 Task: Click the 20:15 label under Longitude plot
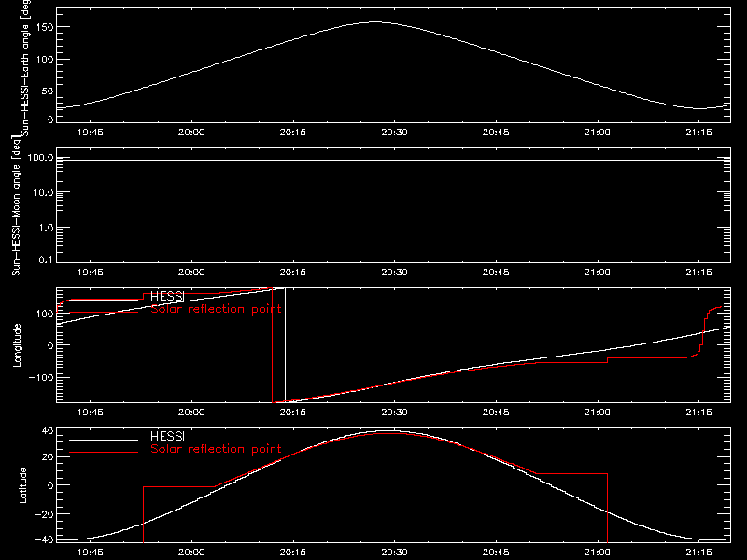[293, 413]
